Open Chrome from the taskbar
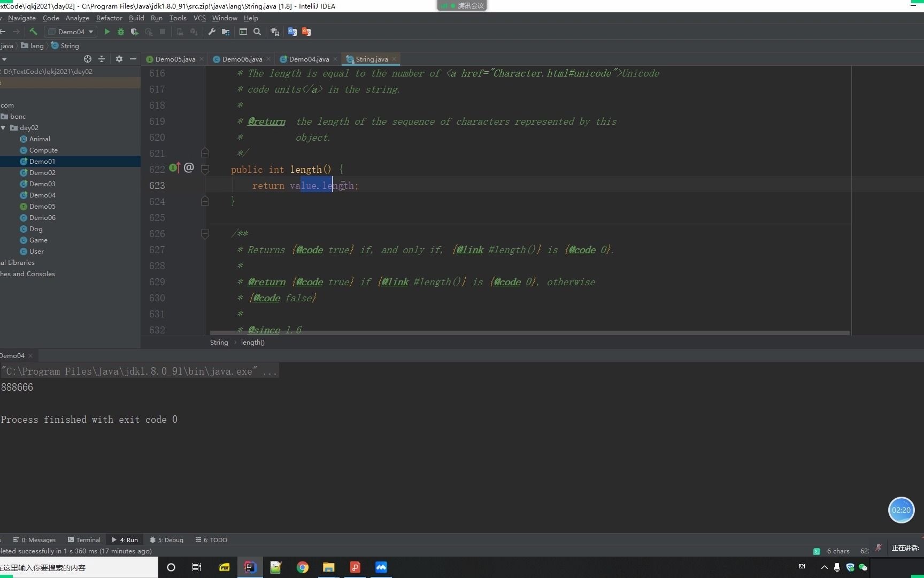The image size is (924, 578). click(303, 567)
